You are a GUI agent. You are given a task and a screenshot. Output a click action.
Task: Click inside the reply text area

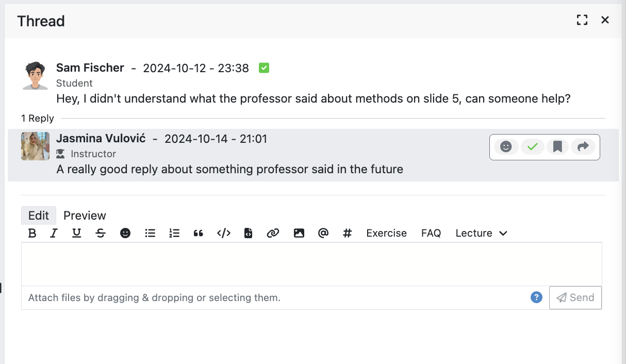coord(311,264)
